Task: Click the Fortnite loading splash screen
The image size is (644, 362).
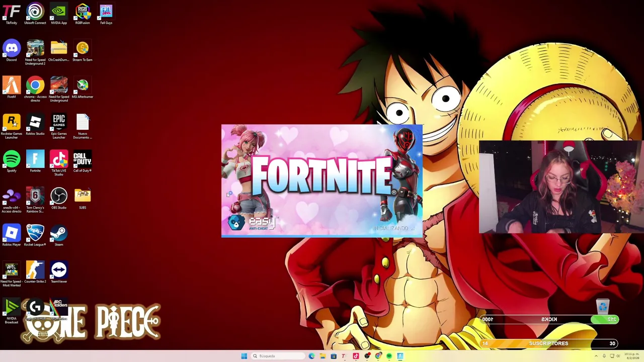Action: (322, 180)
